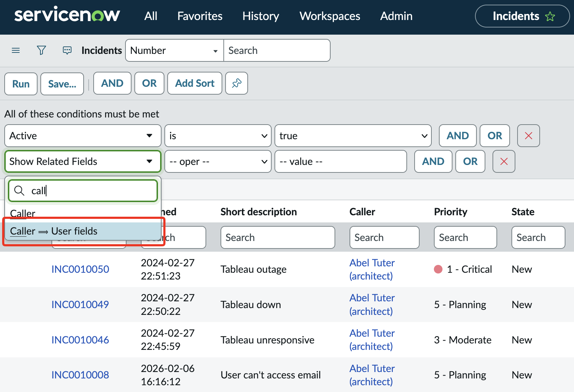Click the Add Sort button

click(x=194, y=83)
